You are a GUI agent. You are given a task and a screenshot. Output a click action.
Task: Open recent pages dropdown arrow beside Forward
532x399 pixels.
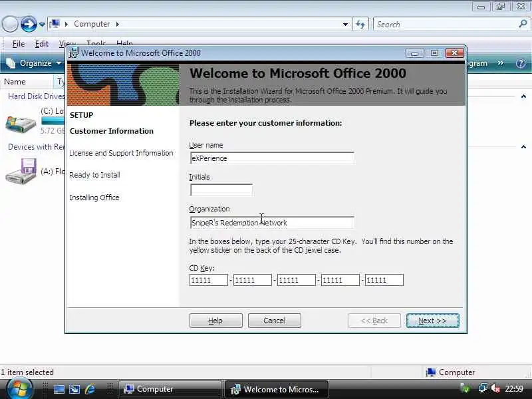(42, 25)
